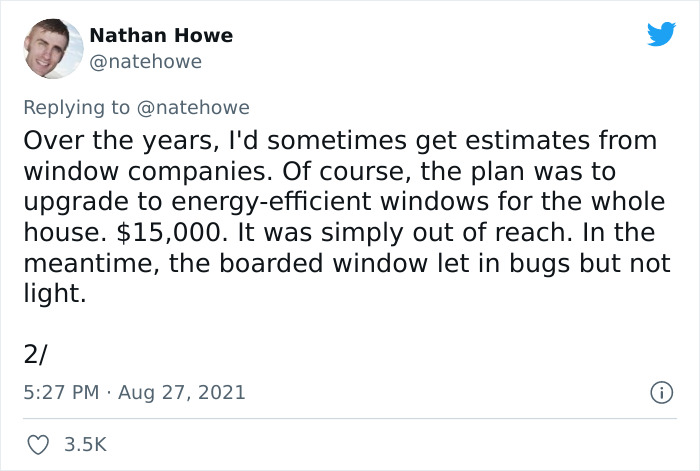View the 3.5K likes count
The width and height of the screenshot is (700, 471).
coord(84,443)
